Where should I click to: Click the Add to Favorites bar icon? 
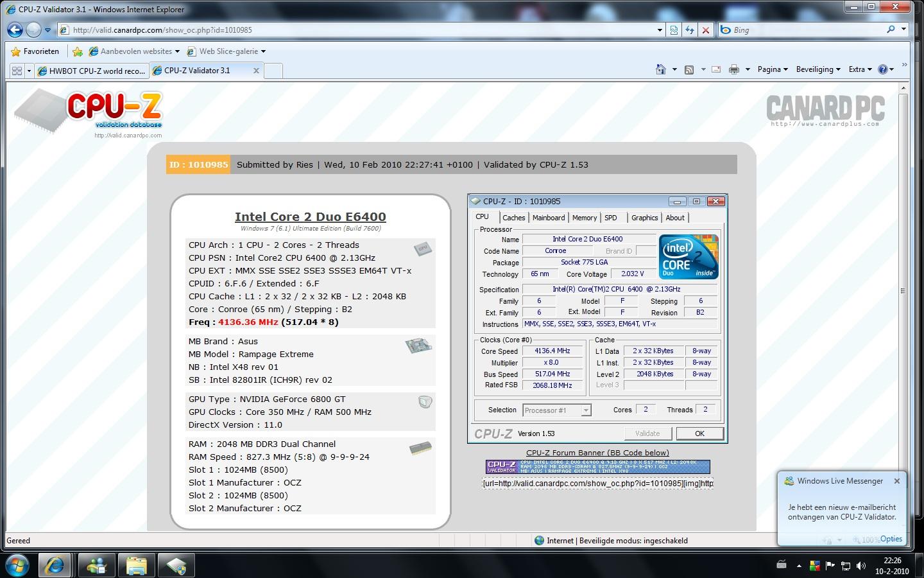pos(78,51)
